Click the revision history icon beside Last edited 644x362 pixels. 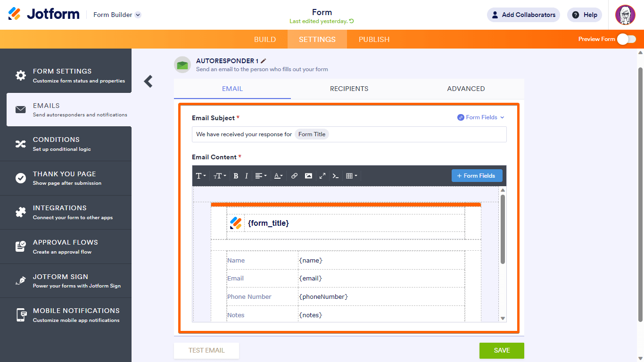(351, 21)
